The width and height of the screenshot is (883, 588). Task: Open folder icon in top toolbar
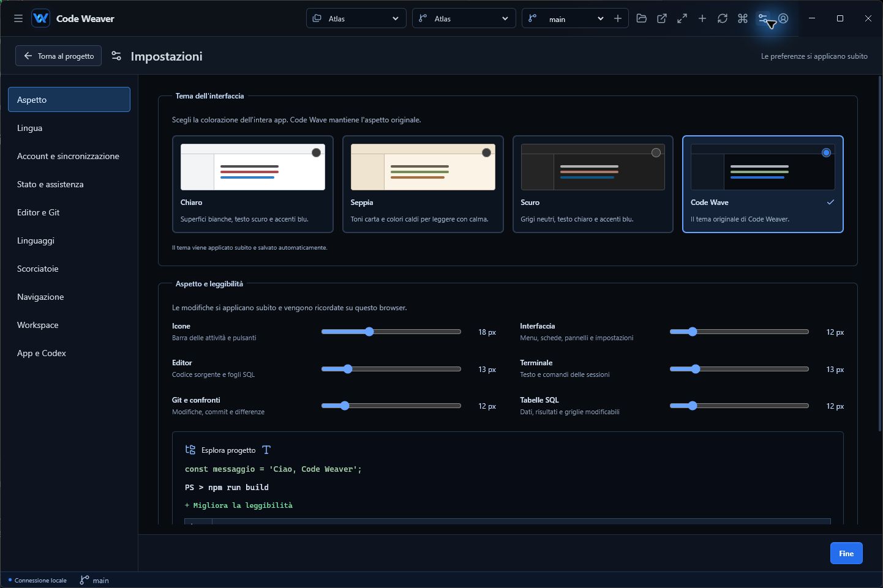click(x=642, y=18)
